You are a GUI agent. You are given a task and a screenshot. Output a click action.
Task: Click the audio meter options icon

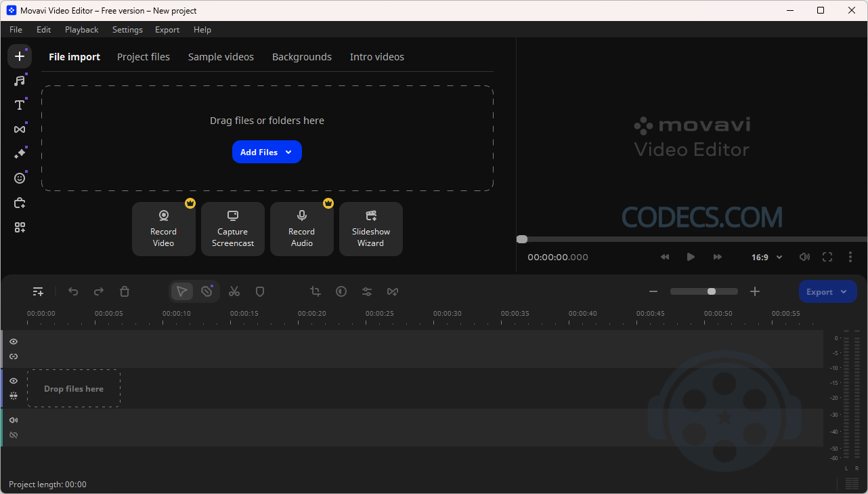(852, 483)
